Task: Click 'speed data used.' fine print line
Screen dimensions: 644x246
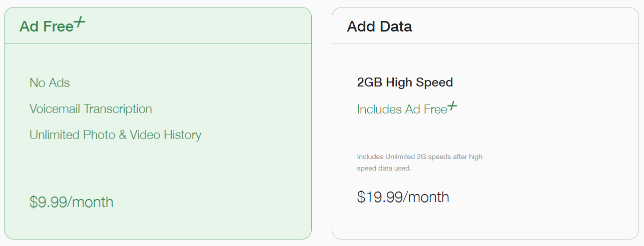Action: pos(384,168)
